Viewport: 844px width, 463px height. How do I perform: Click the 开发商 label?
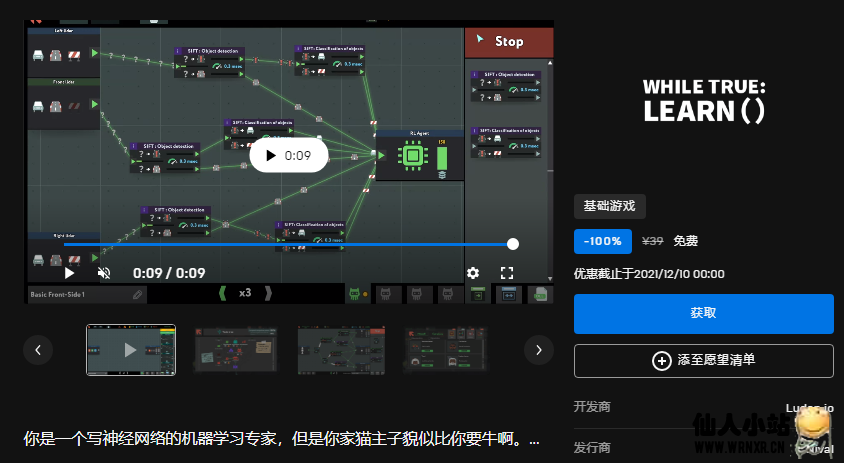coord(592,406)
